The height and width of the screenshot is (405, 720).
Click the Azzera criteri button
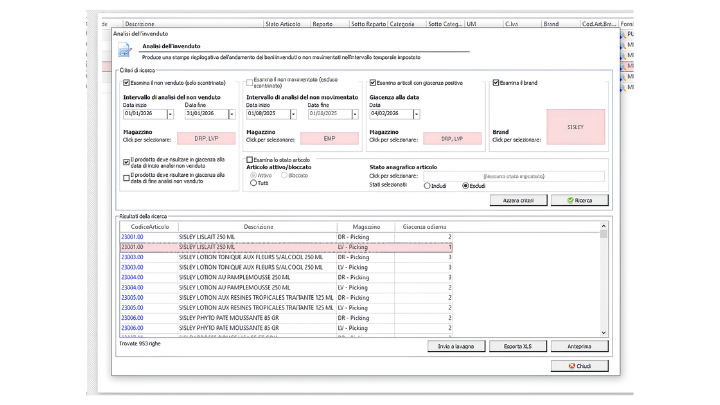(x=518, y=200)
